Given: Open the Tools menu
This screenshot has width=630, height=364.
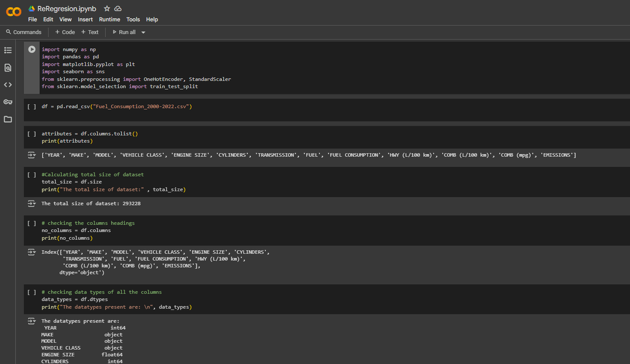Looking at the screenshot, I should point(133,19).
